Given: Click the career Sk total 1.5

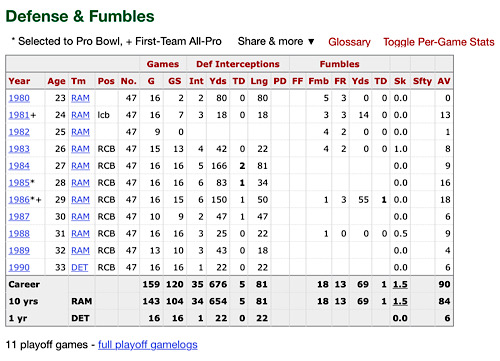Looking at the screenshot, I should point(400,284).
